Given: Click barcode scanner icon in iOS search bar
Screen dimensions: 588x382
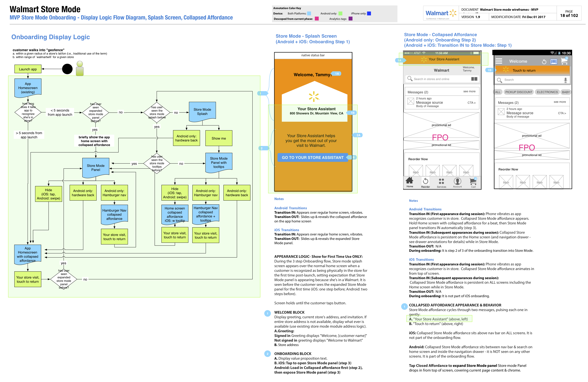Looking at the screenshot, I should [x=474, y=79].
